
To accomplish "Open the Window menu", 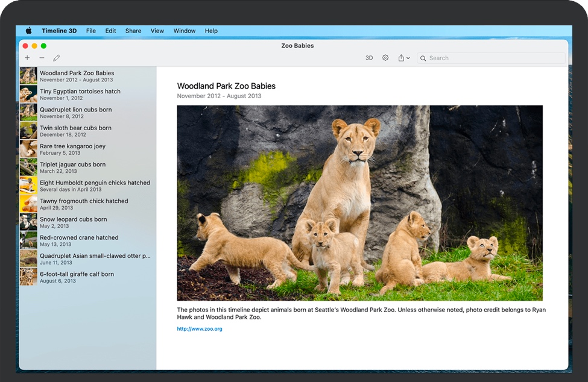I will click(x=184, y=31).
